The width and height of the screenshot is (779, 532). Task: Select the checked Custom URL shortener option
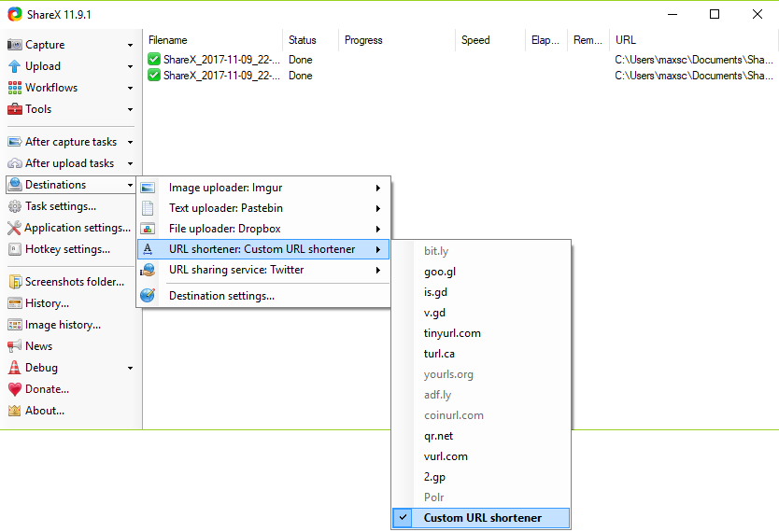pos(482,518)
